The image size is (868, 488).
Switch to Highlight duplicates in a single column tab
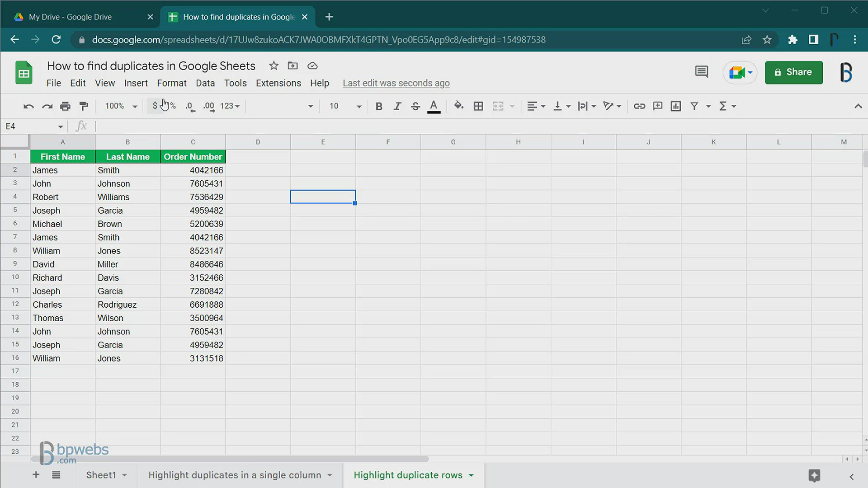[x=235, y=475]
